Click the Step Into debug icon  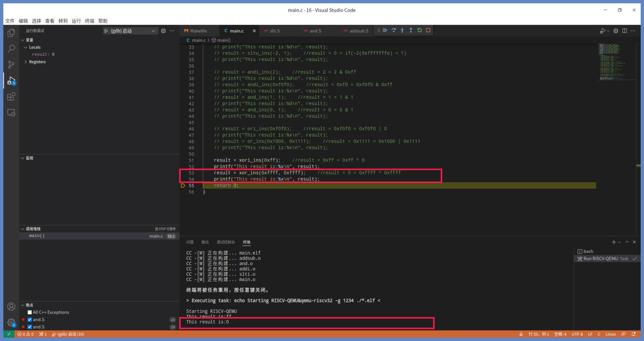coord(402,30)
